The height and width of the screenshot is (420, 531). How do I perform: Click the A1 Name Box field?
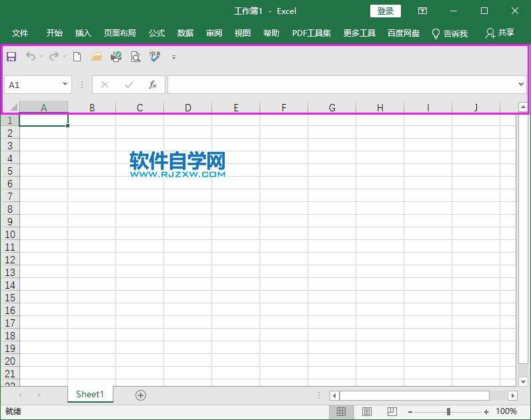34,85
